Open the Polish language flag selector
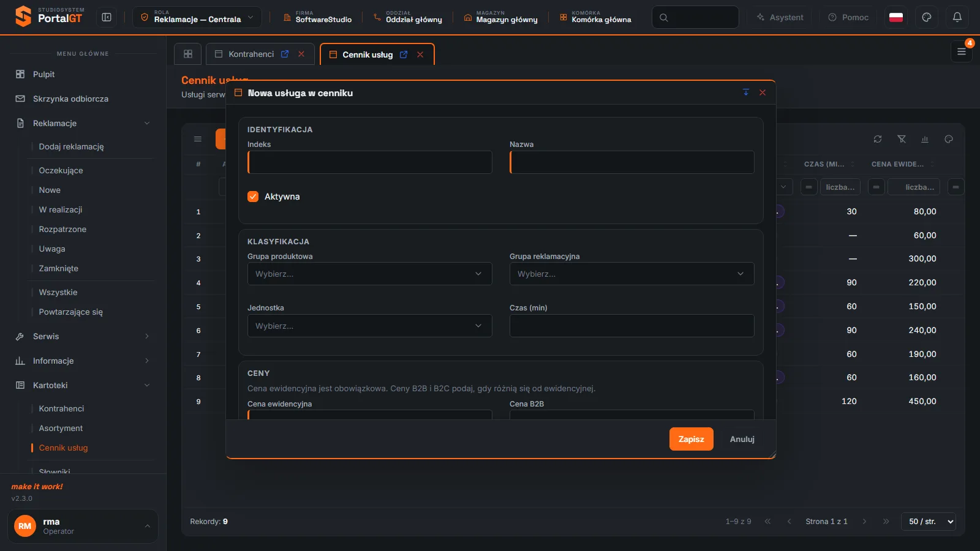The image size is (980, 551). [x=896, y=17]
